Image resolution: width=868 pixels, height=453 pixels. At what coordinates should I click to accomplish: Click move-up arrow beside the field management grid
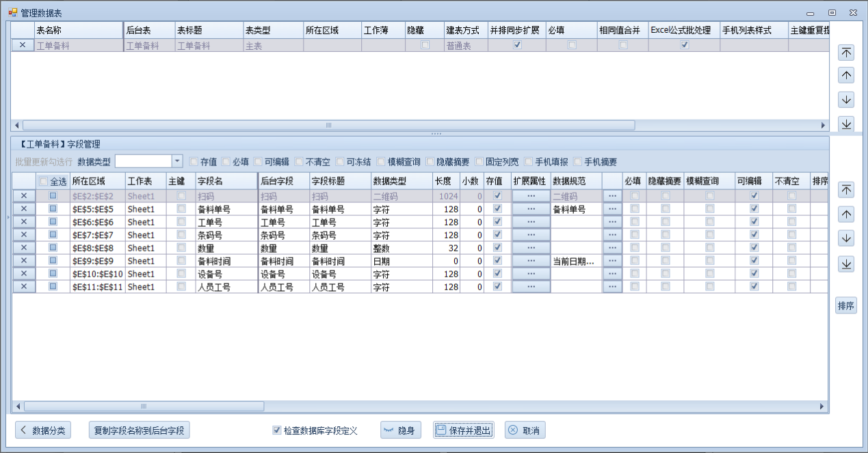point(846,215)
